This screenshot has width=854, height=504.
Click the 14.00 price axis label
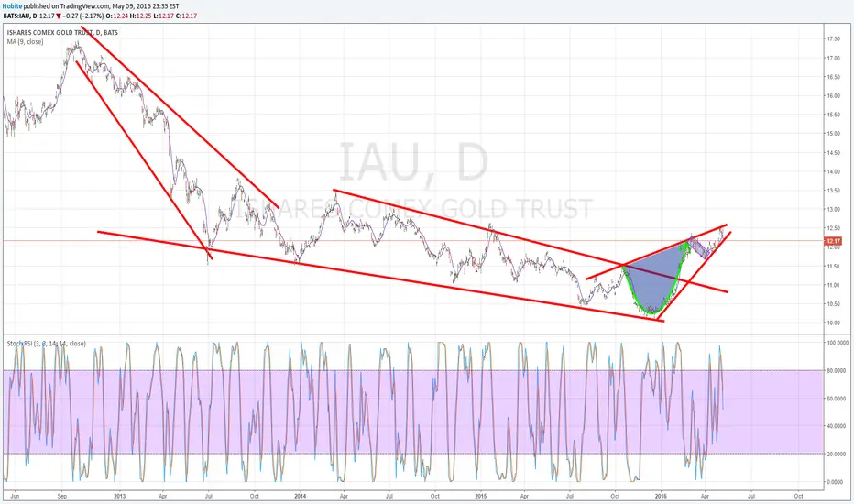pos(833,171)
